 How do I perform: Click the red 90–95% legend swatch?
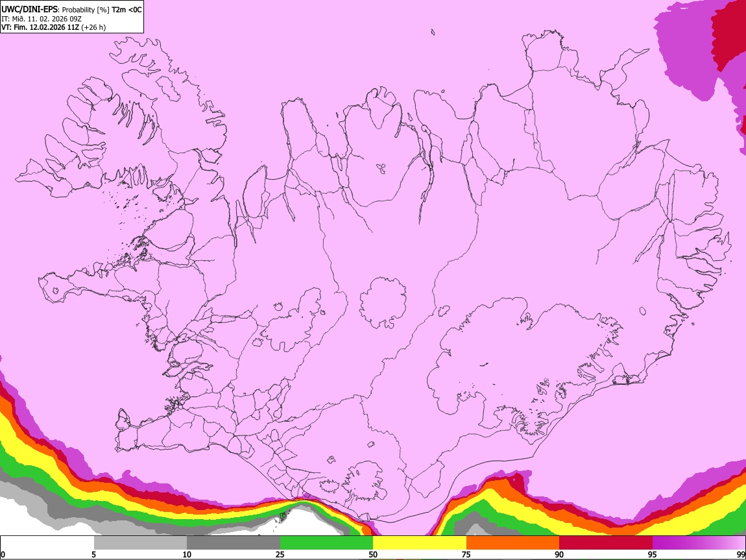[606, 542]
